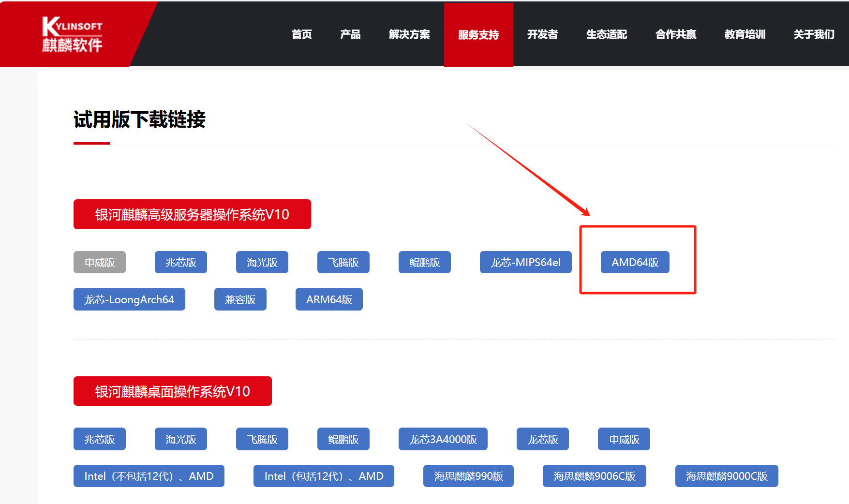Select the 龙芯-LoongArch64 download button
This screenshot has width=849, height=504.
[x=129, y=299]
